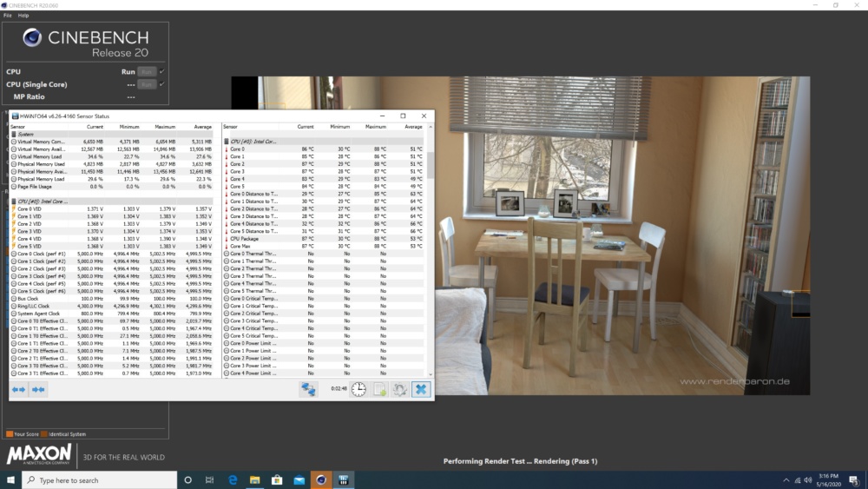Viewport: 868px width, 489px height.
Task: Click the HWiNFO scrollbar up arrow
Action: pos(431,127)
